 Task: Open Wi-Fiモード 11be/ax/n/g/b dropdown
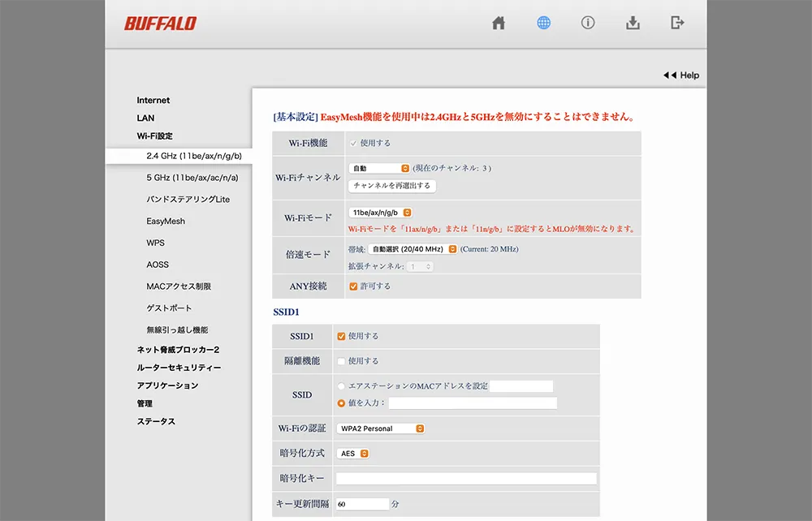point(380,213)
